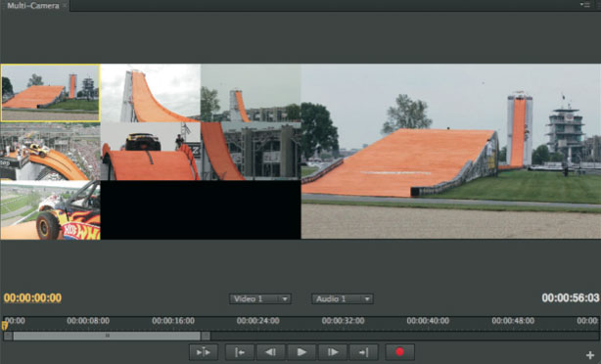Click the Play Around icon
The image size is (601, 364).
204,351
